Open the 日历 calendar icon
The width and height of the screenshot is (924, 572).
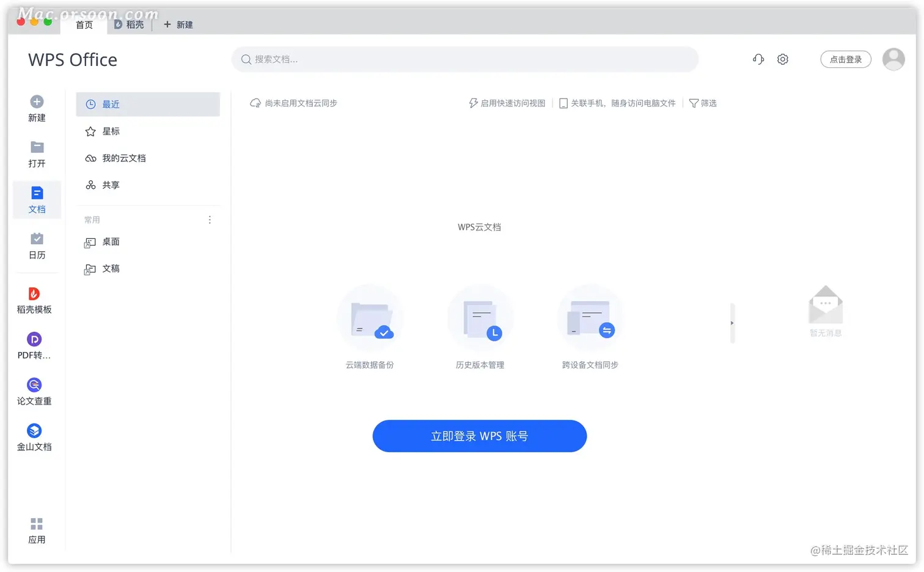pos(37,239)
